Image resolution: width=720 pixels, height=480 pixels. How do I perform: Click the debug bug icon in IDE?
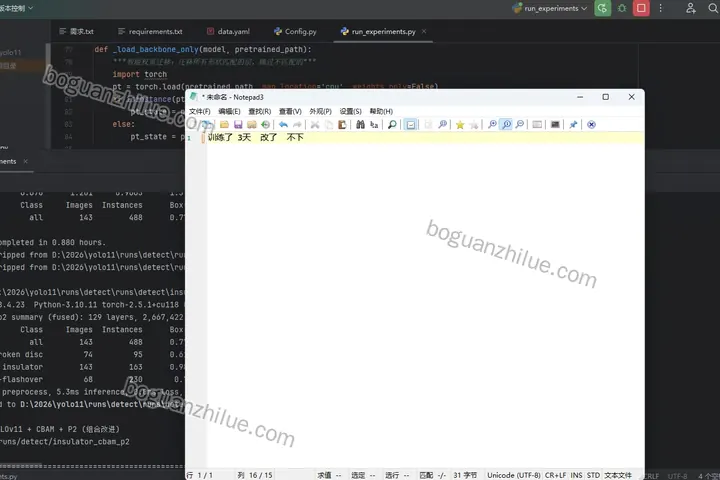(622, 8)
